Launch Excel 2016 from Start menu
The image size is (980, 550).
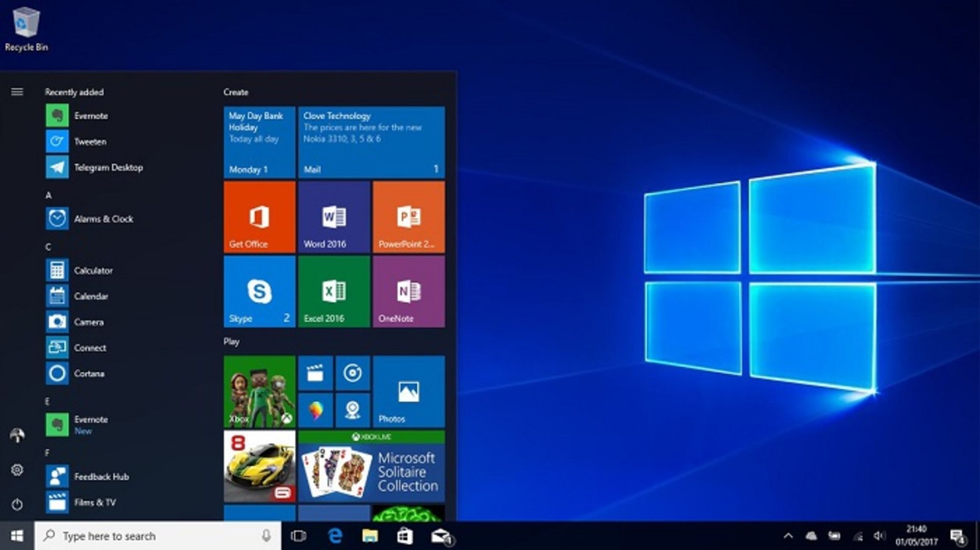coord(334,292)
